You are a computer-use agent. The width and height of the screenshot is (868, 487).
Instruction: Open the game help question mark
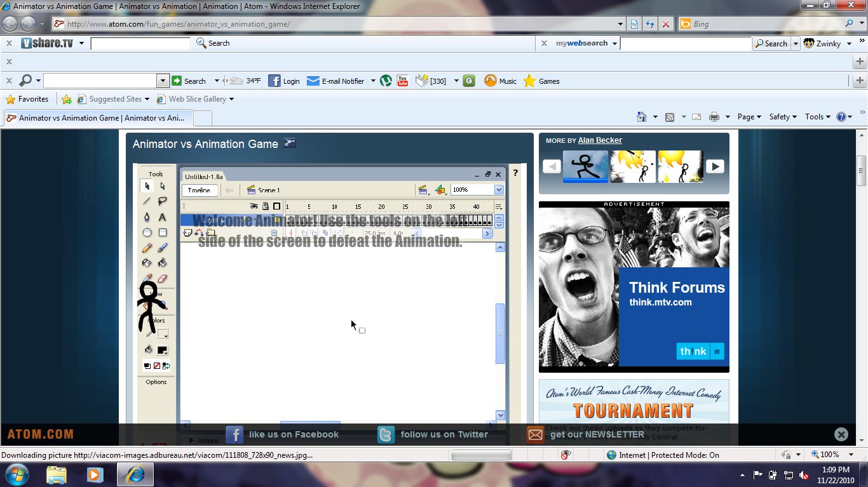click(x=515, y=172)
